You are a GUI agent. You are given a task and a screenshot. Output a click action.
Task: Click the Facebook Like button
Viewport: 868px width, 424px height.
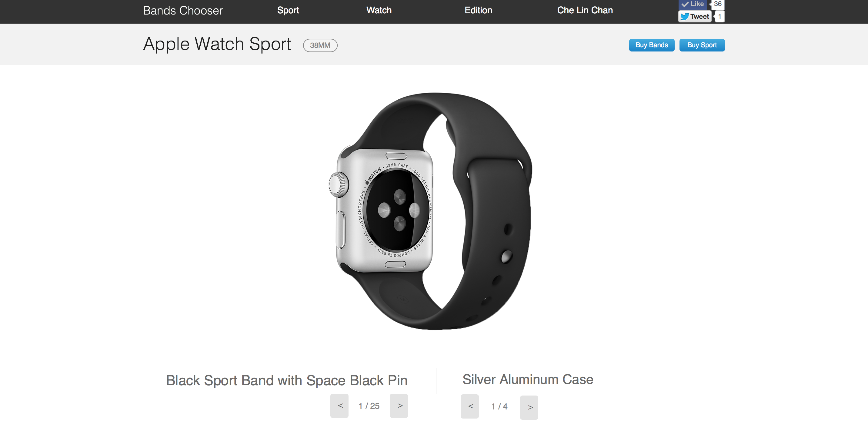(693, 4)
